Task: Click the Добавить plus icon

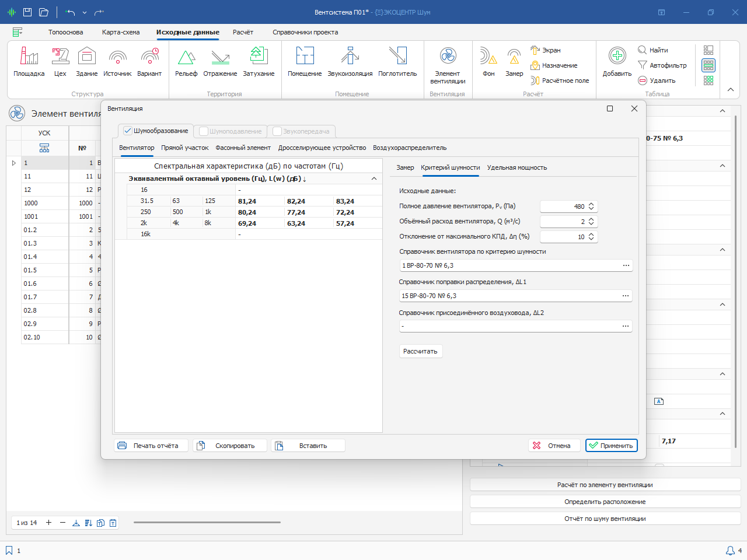Action: click(x=617, y=57)
